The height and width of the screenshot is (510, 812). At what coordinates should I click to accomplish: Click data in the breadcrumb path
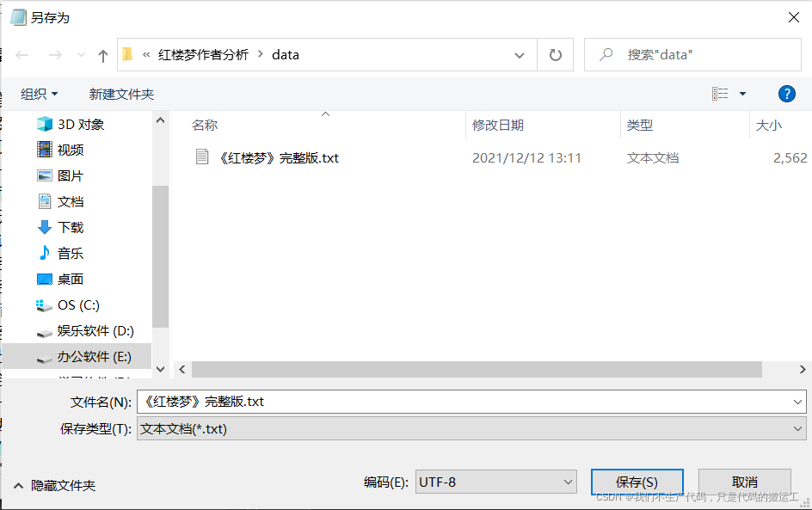coord(285,54)
